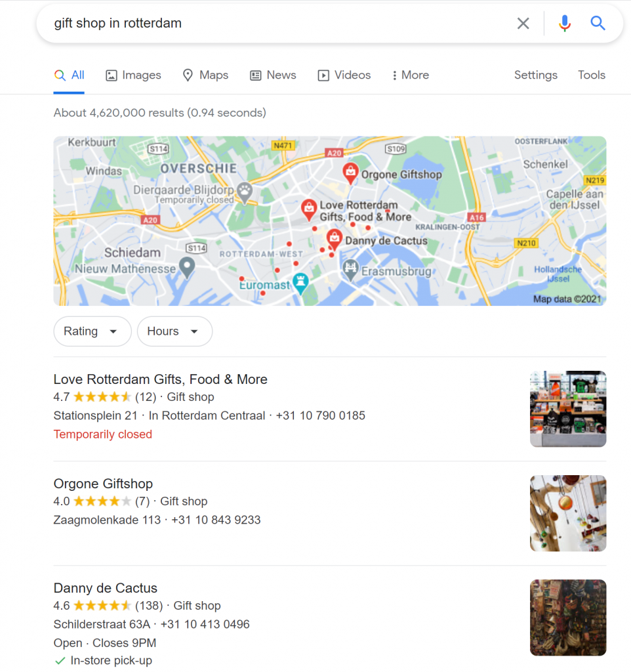
Task: Switch to the Images tab
Action: [133, 75]
